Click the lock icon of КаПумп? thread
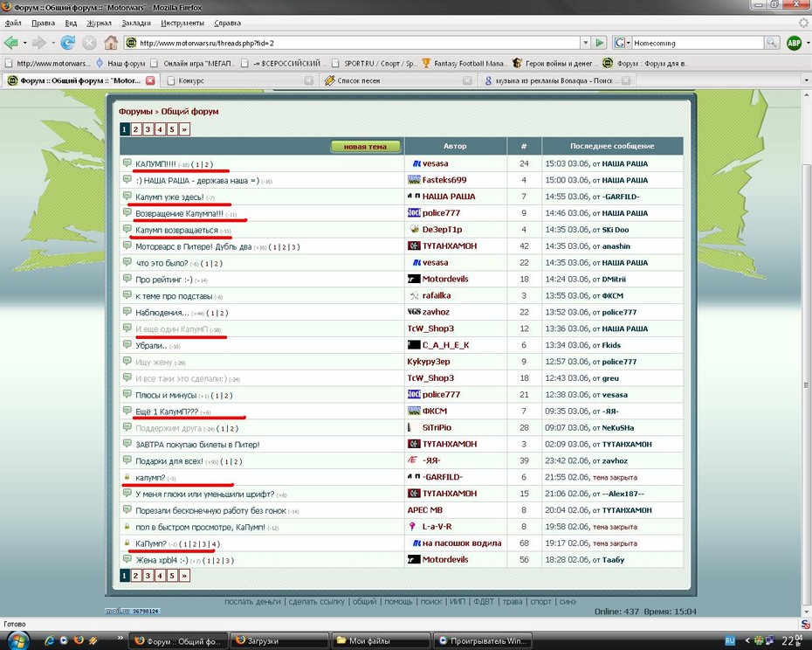This screenshot has height=650, width=812. coord(127,543)
